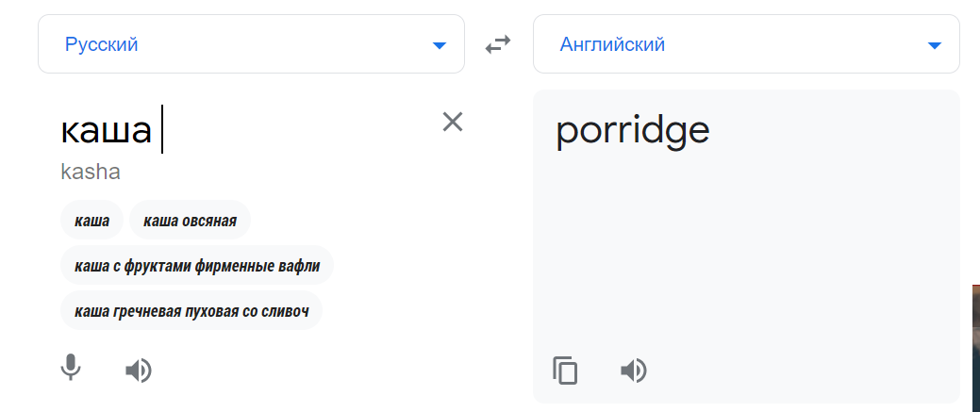
Task: Pick the 'каша с фруктами фирменные вафли' suggestion
Action: pos(197,266)
